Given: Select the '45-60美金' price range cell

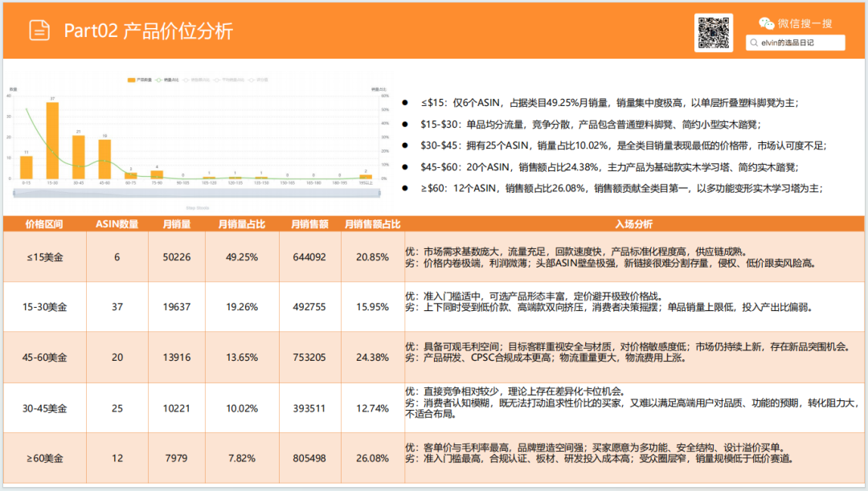Looking at the screenshot, I should [45, 357].
